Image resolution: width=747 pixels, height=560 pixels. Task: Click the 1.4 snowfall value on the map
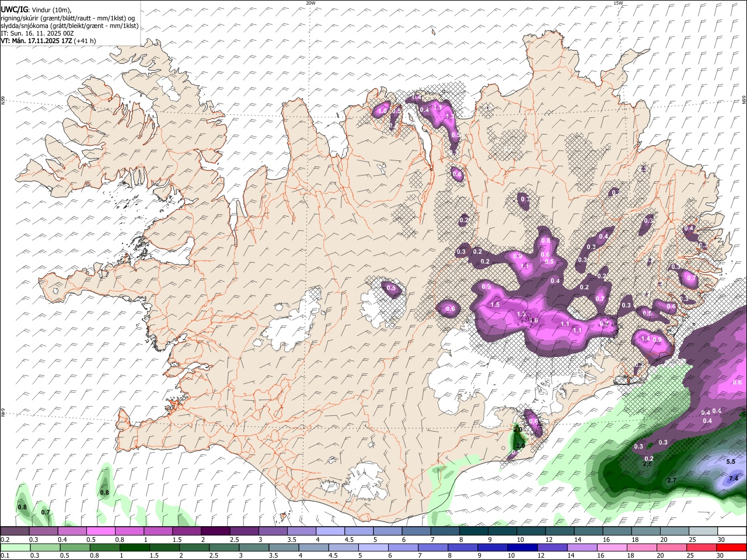645,339
